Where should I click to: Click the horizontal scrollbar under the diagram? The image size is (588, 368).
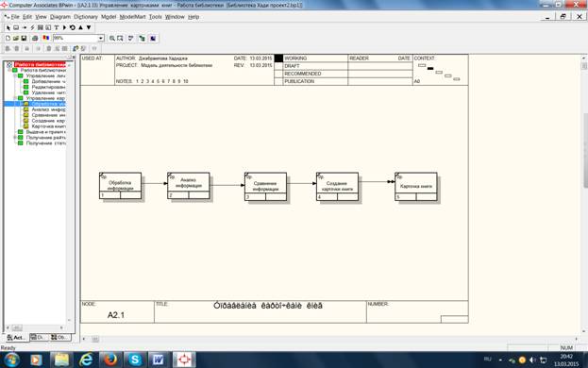click(x=330, y=339)
